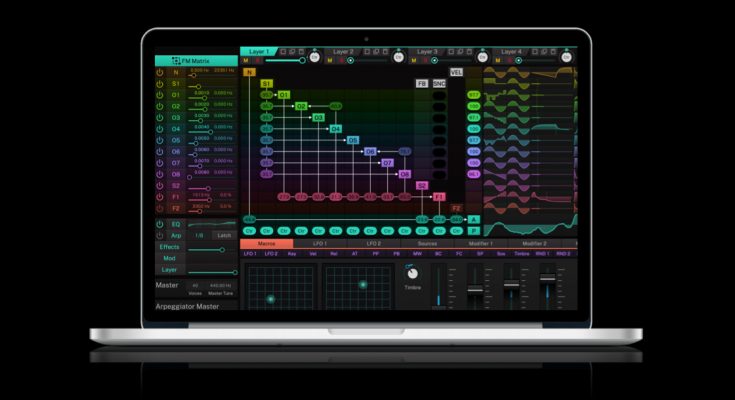Open the Effects section
Viewport: 735px width, 400px height.
[169, 246]
